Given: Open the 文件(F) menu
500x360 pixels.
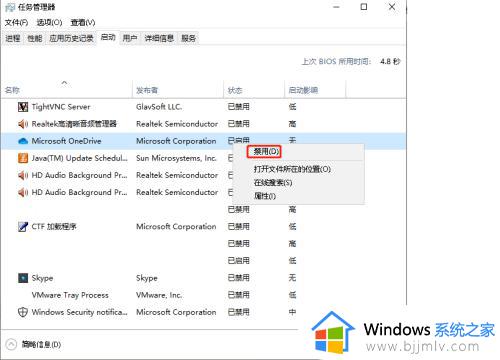Looking at the screenshot, I should [16, 22].
